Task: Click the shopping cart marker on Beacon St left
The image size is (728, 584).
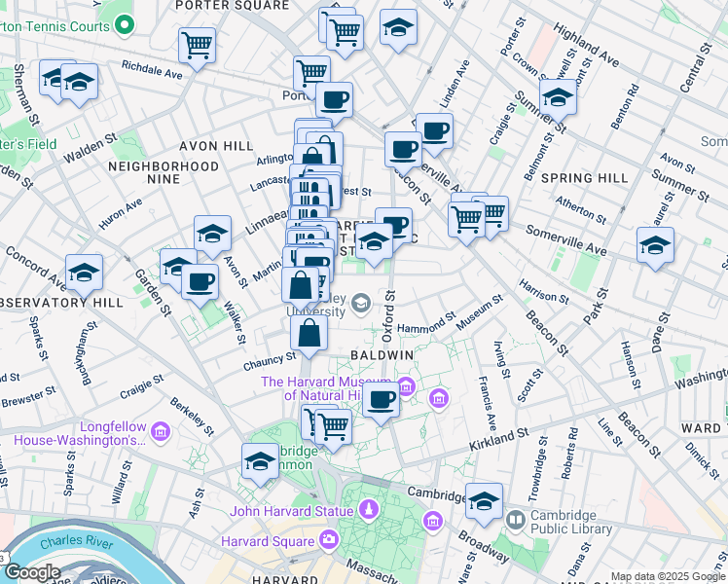Action: 466,222
